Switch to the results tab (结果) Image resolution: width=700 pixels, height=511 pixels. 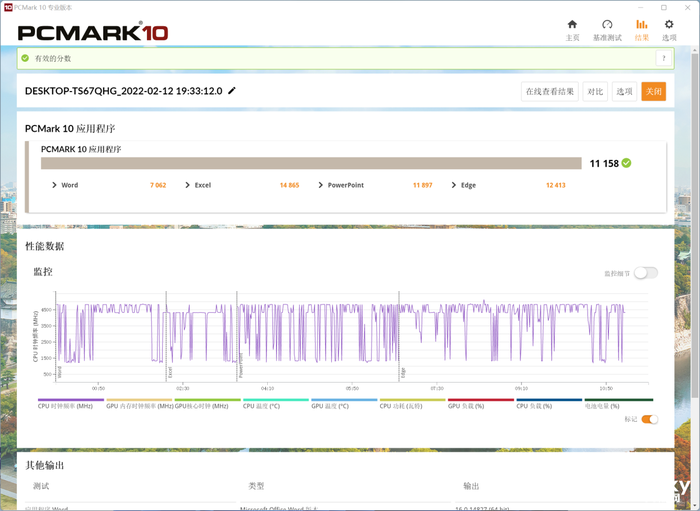(x=642, y=29)
